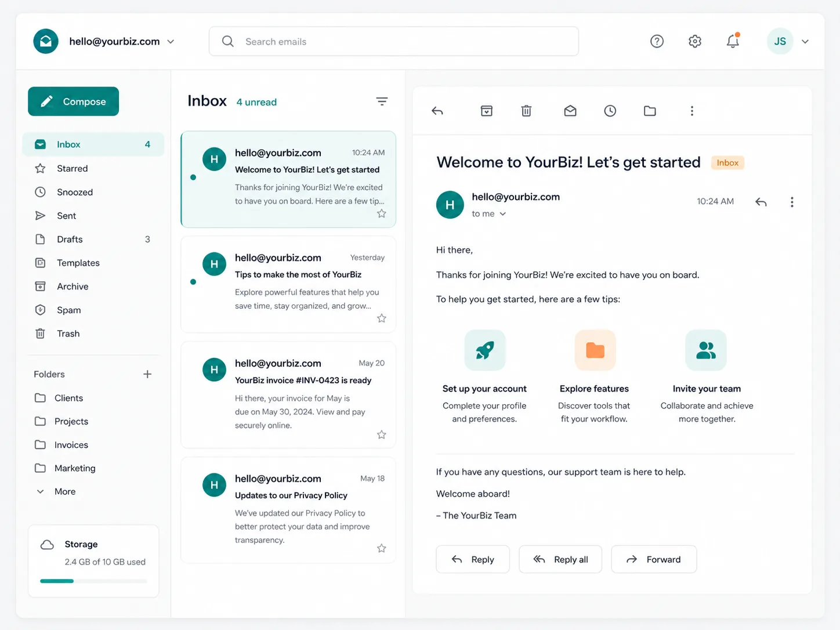The width and height of the screenshot is (840, 630).
Task: Click the quick reply arrow beside 10:24 AM
Action: coord(761,202)
